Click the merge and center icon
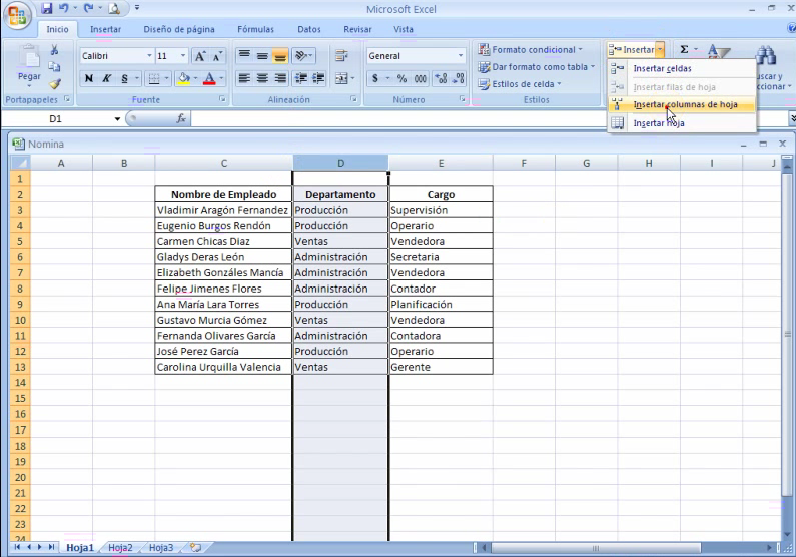This screenshot has width=796, height=557. click(341, 78)
